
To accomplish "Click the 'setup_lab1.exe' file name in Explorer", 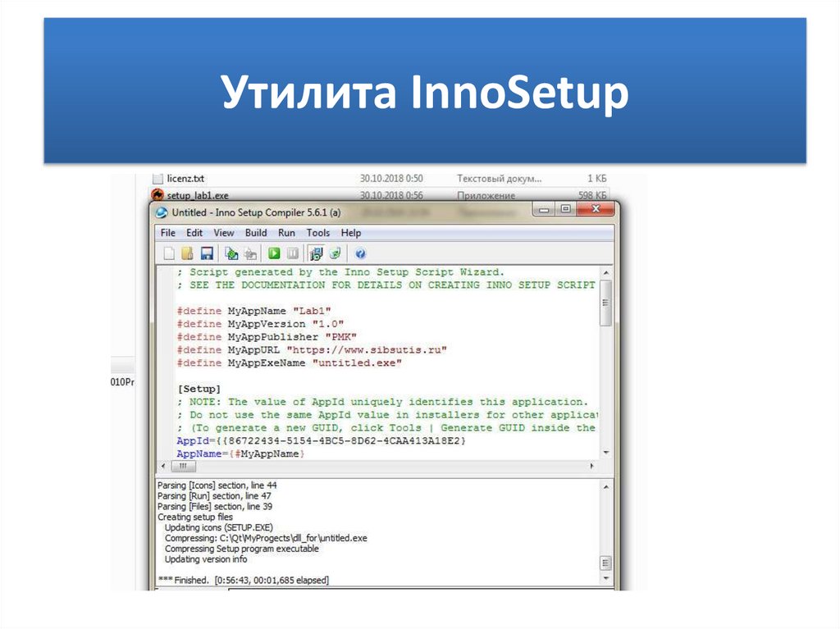I will [x=198, y=195].
